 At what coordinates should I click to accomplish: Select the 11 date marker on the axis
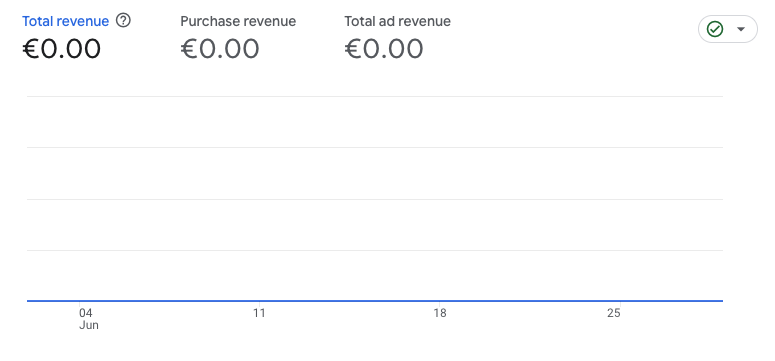[259, 313]
